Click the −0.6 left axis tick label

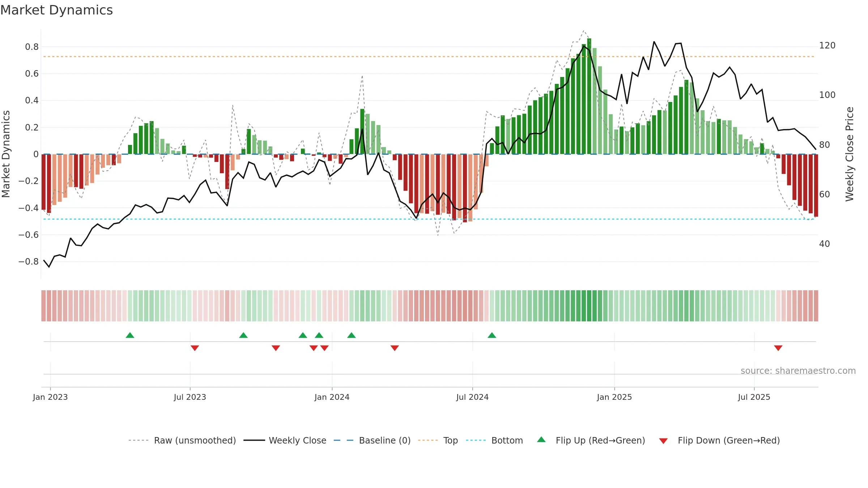[29, 235]
